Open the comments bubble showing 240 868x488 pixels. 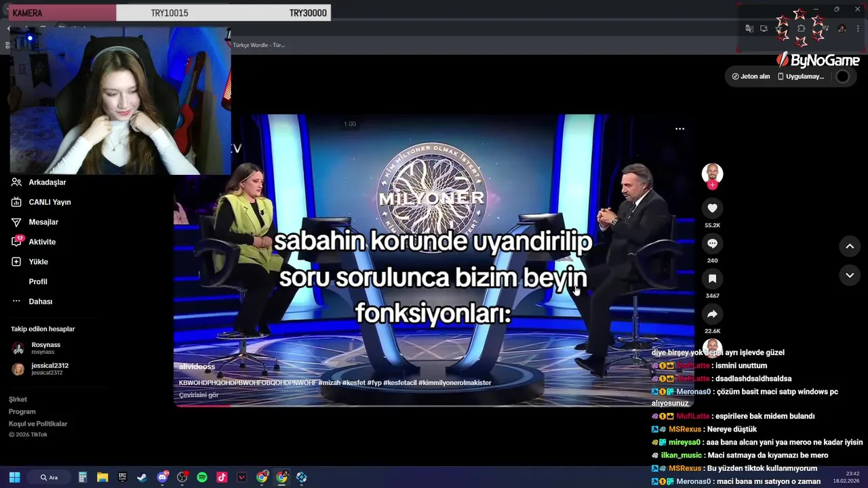712,243
